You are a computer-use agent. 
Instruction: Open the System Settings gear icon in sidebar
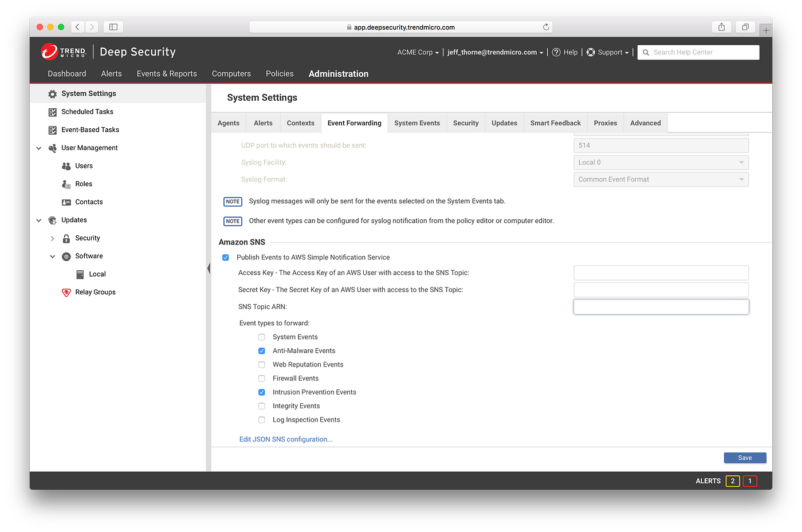(53, 93)
